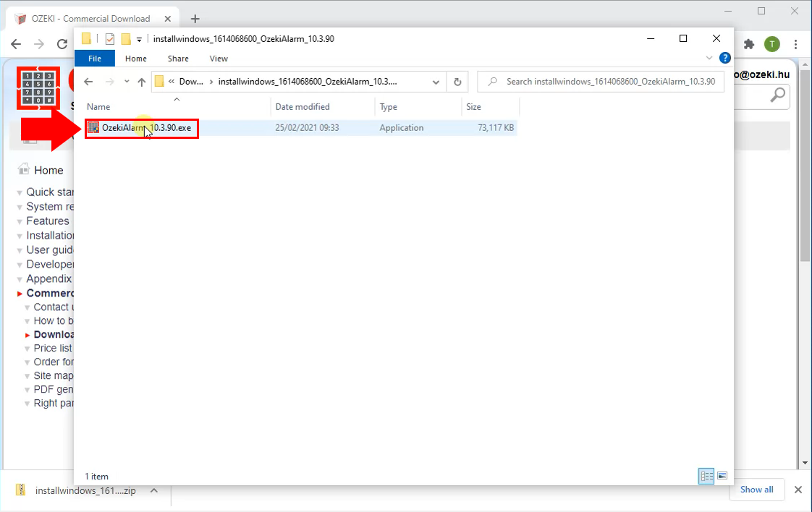The image size is (812, 512).
Task: Click the webpage search magnifier icon
Action: pyautogui.click(x=777, y=95)
